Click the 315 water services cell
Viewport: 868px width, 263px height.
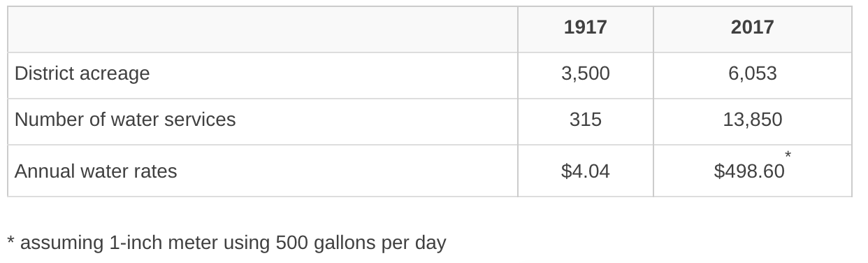[585, 120]
